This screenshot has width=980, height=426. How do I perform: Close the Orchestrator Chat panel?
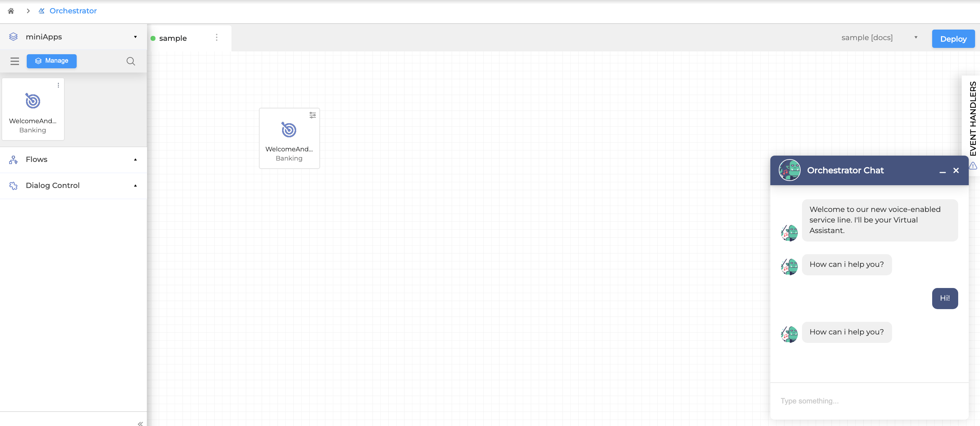(956, 170)
